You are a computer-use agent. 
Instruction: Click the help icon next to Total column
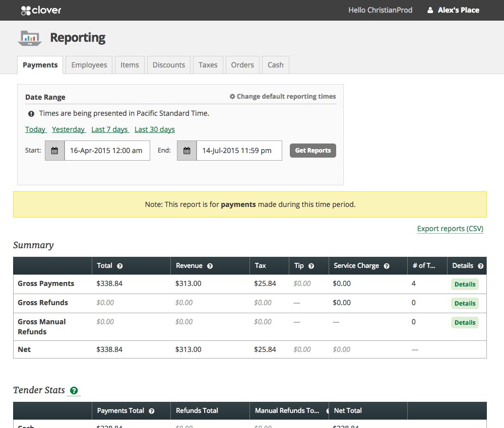(120, 266)
